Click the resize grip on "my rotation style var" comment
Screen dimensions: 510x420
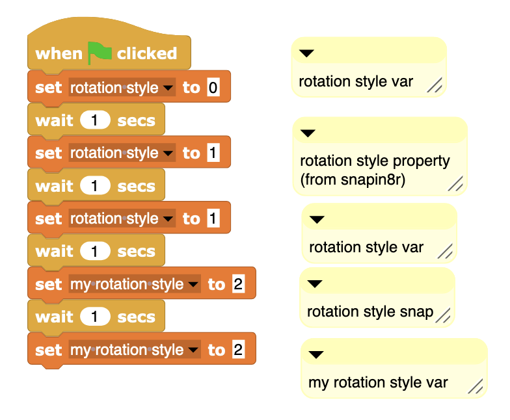click(x=476, y=387)
